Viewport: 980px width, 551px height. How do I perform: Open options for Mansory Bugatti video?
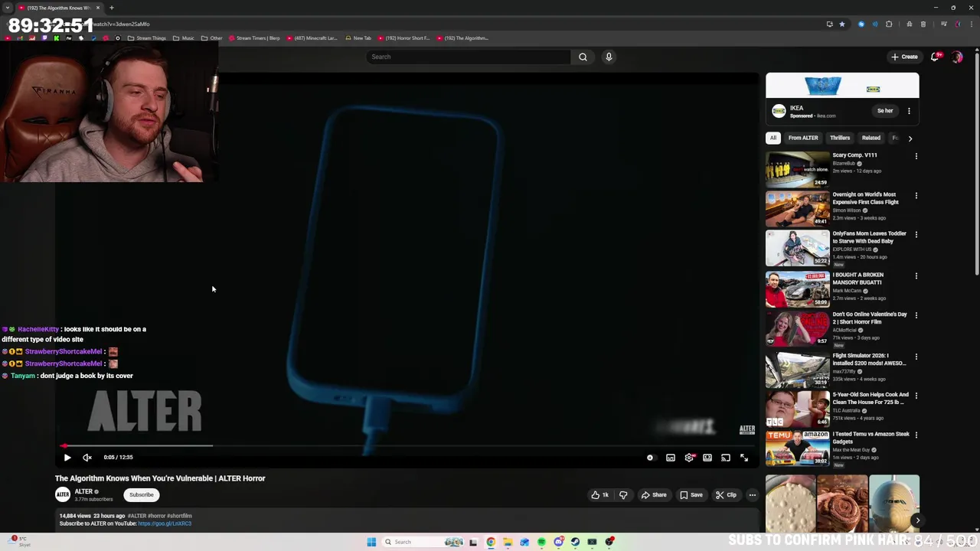[x=916, y=275]
